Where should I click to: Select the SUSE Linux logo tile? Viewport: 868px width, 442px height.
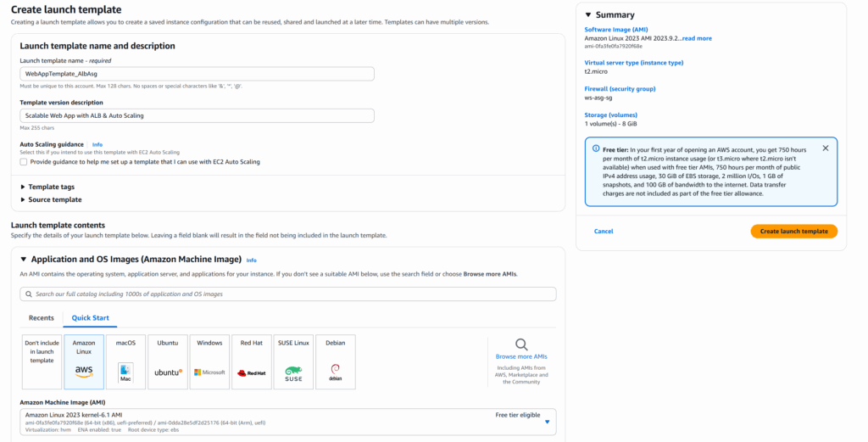(293, 372)
